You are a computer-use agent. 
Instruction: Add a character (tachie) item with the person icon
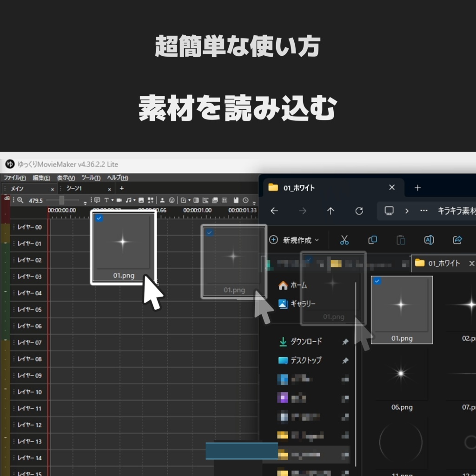click(162, 200)
